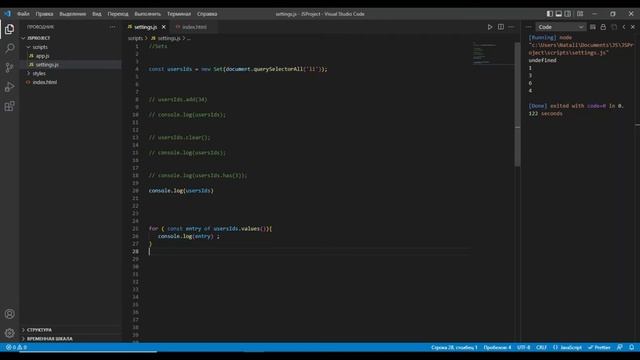640x360 pixels.
Task: Change indentation via Пробелов: 4
Action: 497,347
